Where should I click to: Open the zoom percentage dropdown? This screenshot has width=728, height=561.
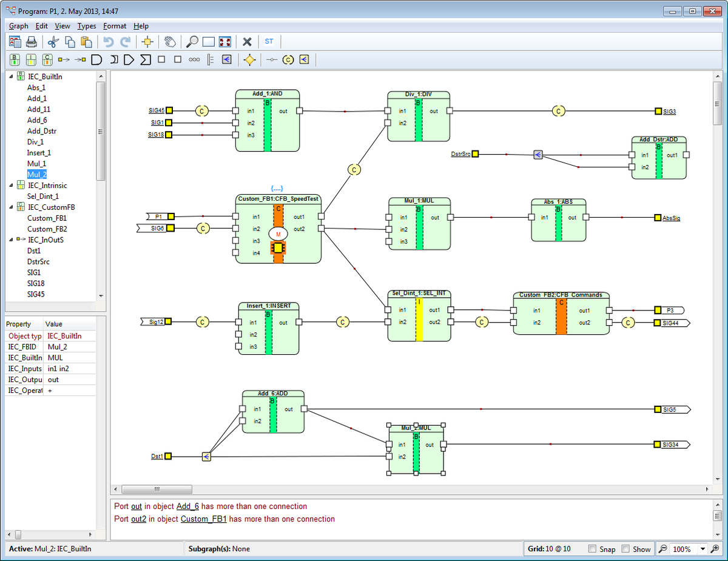tap(702, 549)
